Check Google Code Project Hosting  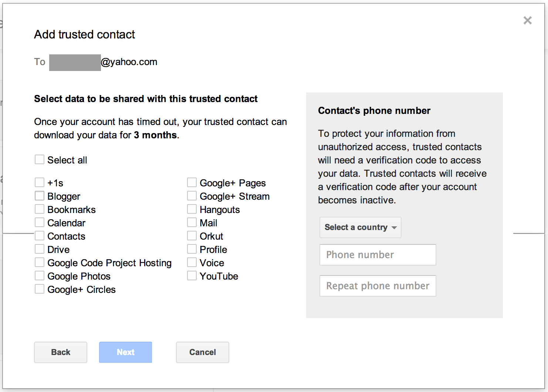tap(40, 262)
